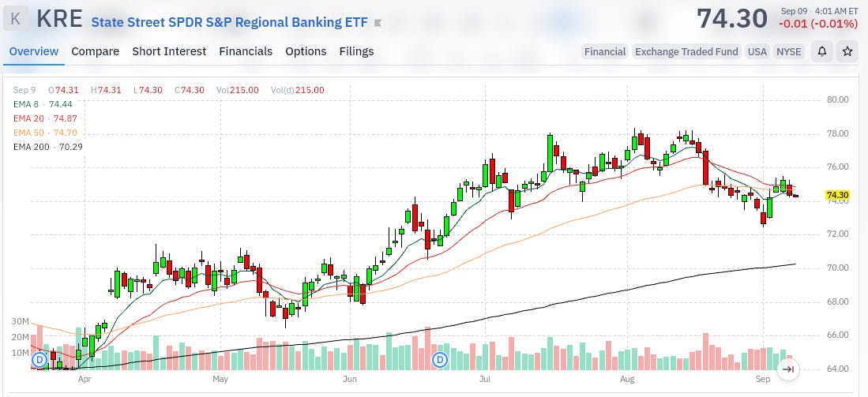The image size is (868, 397).
Task: Open the Filings tab
Action: click(356, 51)
